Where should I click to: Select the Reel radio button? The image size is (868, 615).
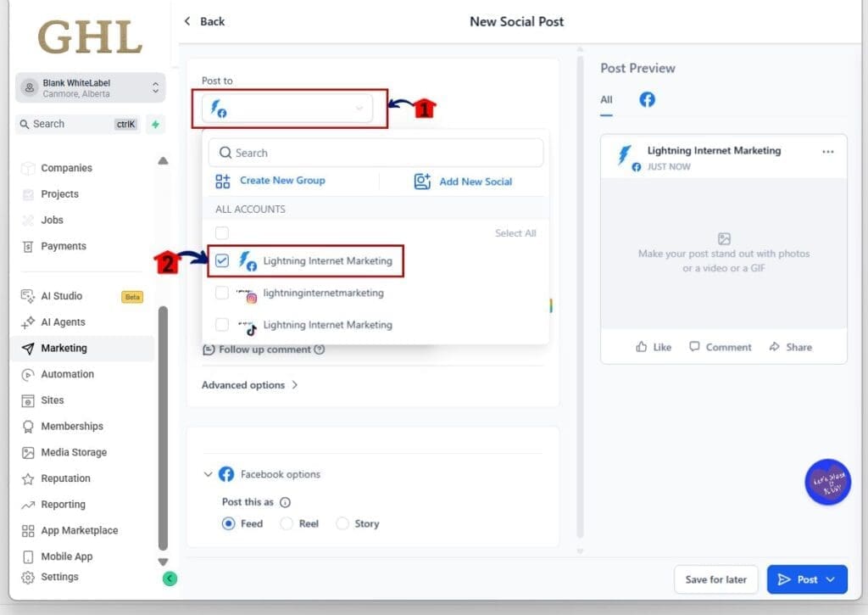click(x=287, y=523)
